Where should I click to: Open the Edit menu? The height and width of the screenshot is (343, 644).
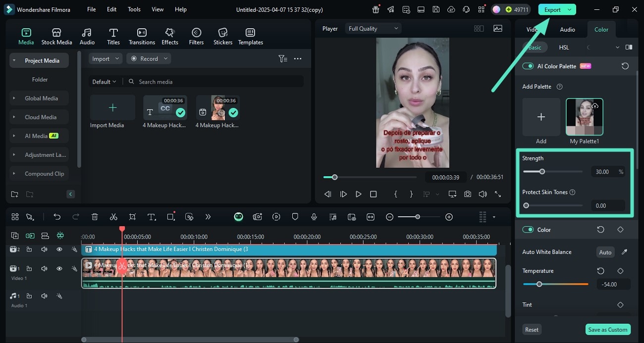(112, 9)
